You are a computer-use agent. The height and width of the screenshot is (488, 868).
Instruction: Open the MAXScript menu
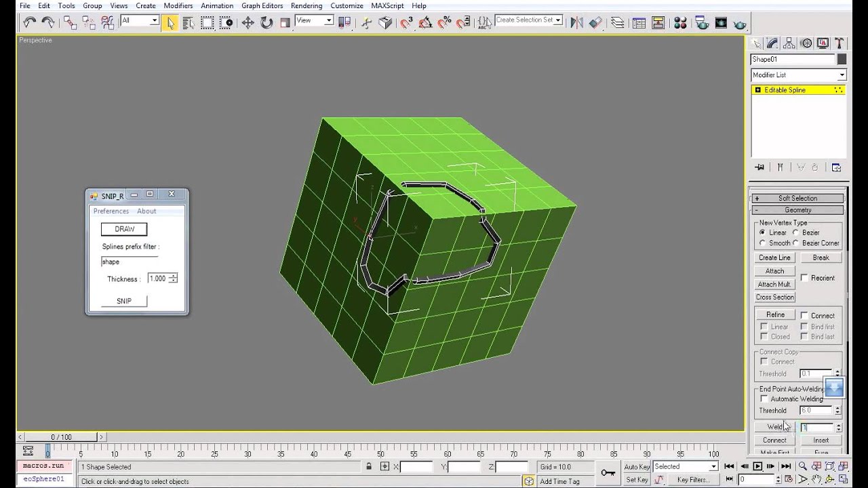pos(388,5)
